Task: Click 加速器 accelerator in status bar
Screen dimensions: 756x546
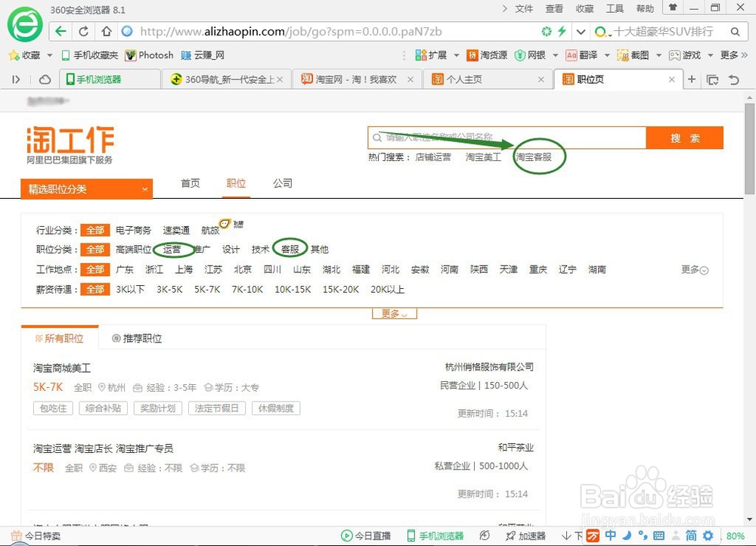Action: (525, 536)
